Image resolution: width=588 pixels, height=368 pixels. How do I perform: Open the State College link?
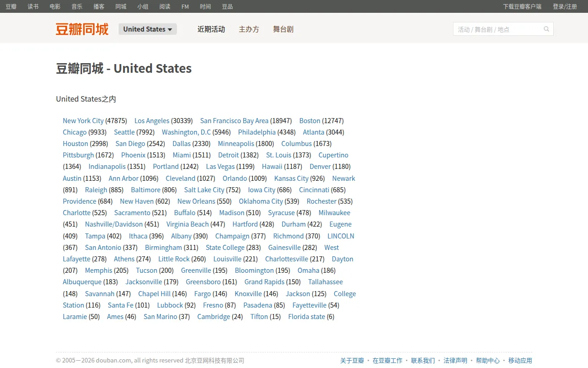pyautogui.click(x=225, y=248)
